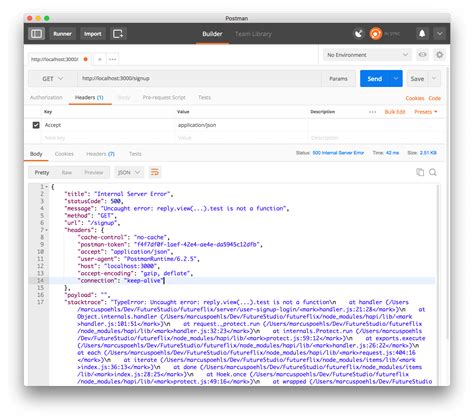
Task: Click the 500 Internal Server Error status
Action: (x=338, y=153)
